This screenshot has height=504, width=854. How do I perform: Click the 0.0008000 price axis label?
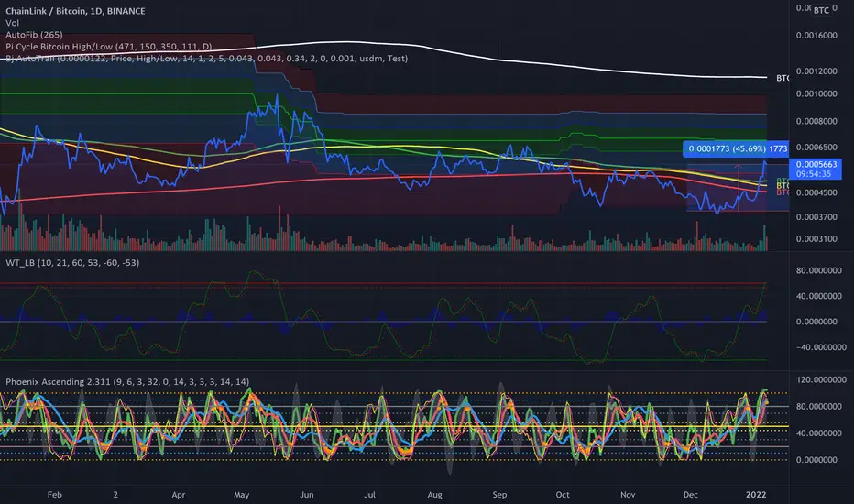pyautogui.click(x=816, y=121)
